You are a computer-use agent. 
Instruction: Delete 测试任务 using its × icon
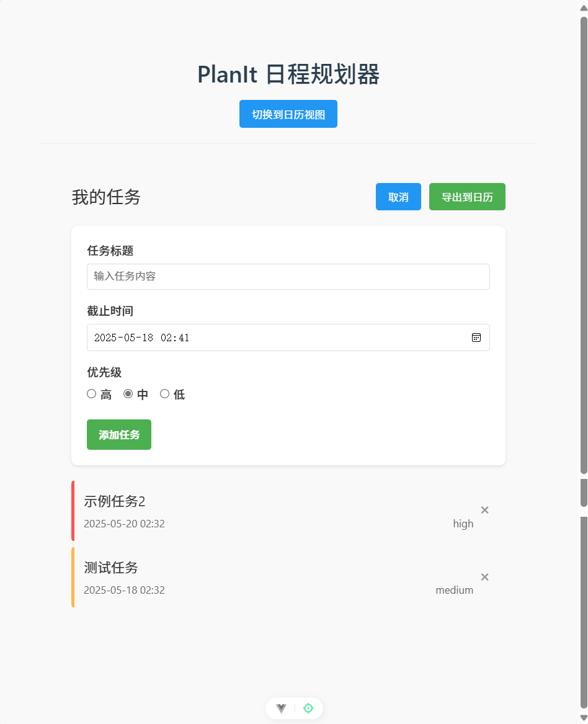484,576
